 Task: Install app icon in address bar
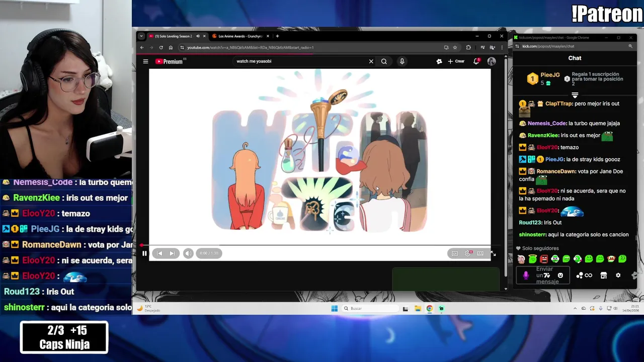tap(446, 48)
